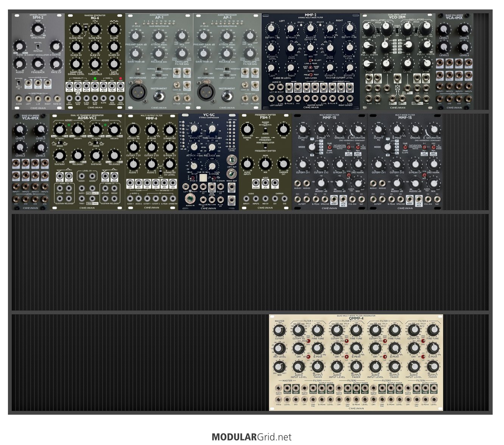The image size is (504, 445).
Task: Adjust the MMF-6 Q-Peak knob
Action: (151, 130)
